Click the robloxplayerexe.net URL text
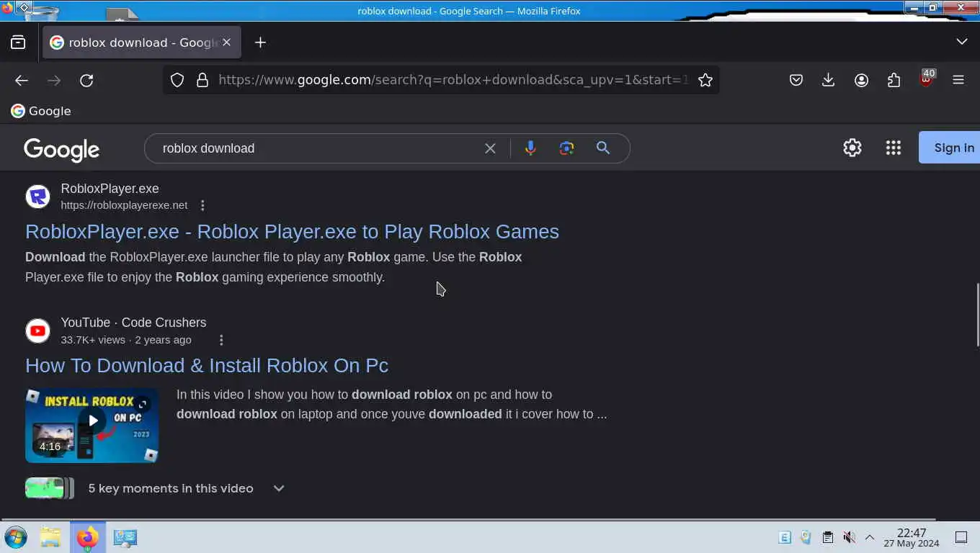The height and width of the screenshot is (553, 980). coord(124,205)
